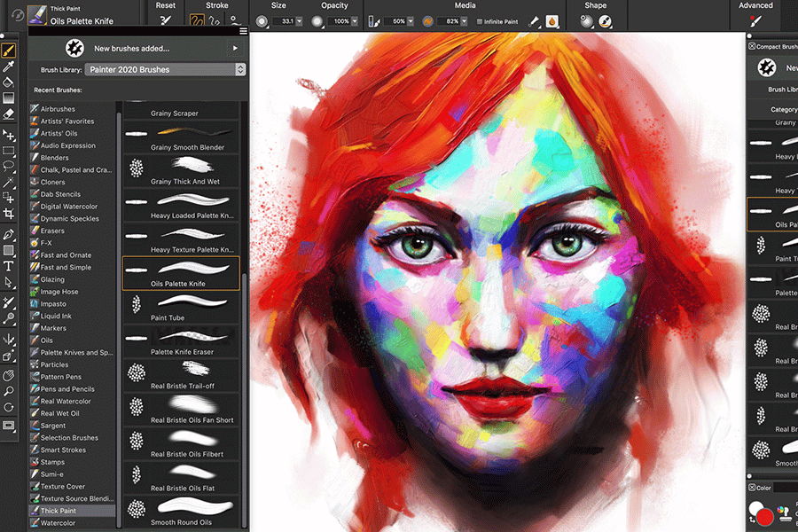Open the Advanced brush controls icon
This screenshot has height=532, width=798.
click(755, 20)
